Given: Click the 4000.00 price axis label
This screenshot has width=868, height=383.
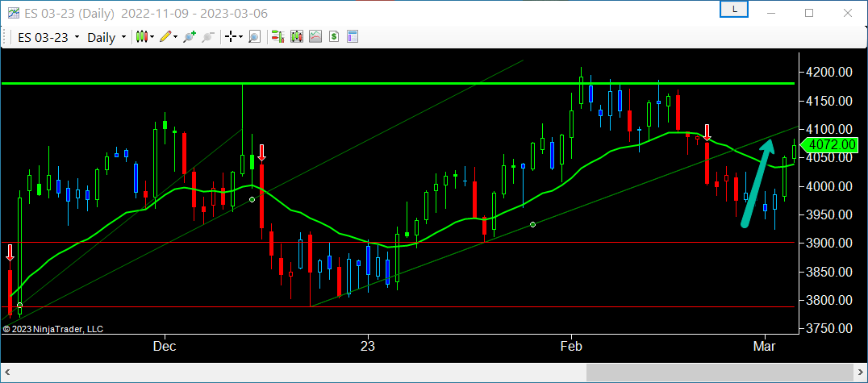Looking at the screenshot, I should pos(828,186).
